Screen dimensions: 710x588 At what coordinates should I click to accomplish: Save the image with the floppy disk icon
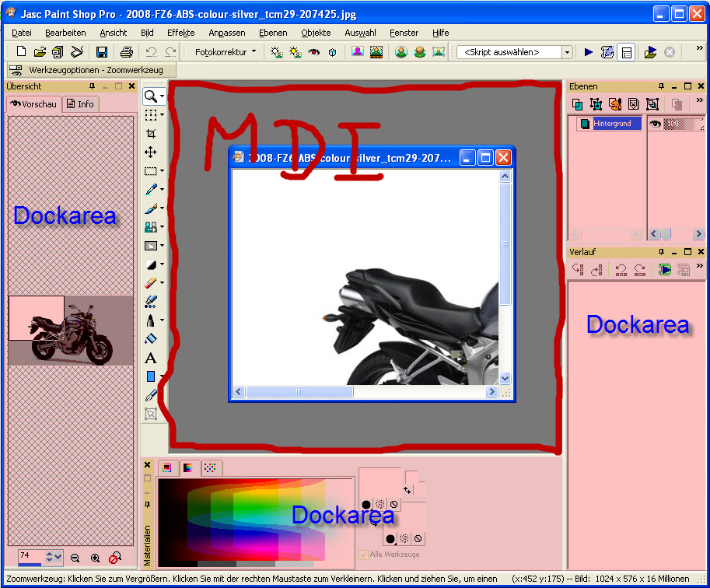click(x=101, y=52)
